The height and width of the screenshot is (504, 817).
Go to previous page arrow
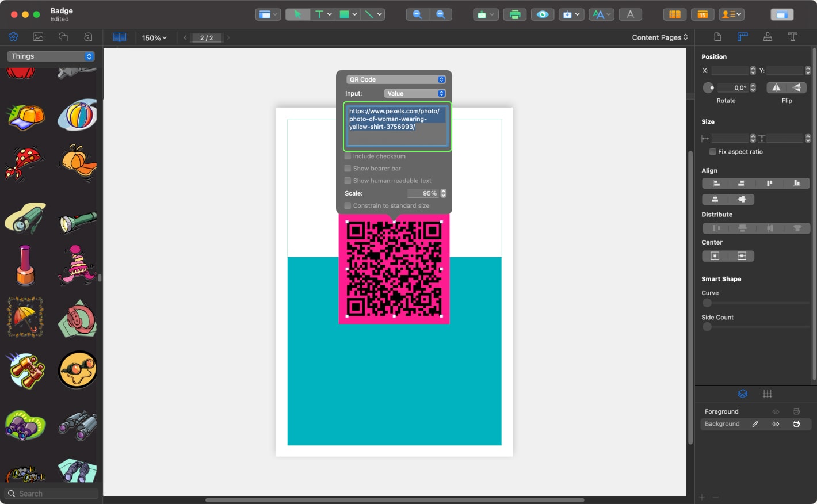pyautogui.click(x=185, y=37)
